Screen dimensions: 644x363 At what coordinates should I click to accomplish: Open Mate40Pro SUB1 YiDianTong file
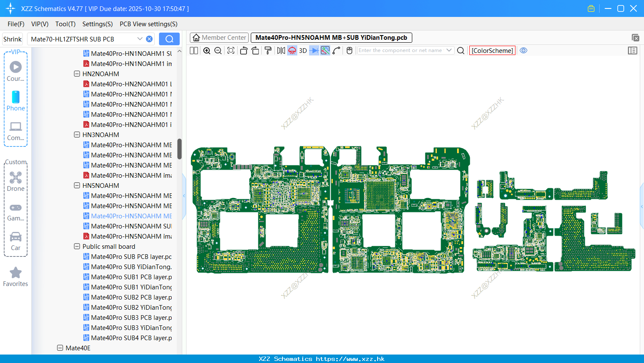point(127,287)
